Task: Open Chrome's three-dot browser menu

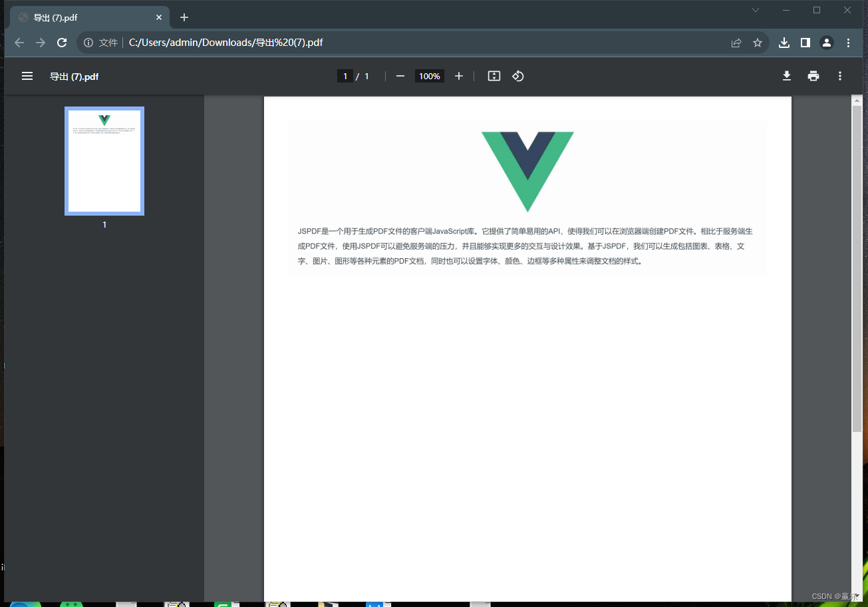Action: coord(848,42)
